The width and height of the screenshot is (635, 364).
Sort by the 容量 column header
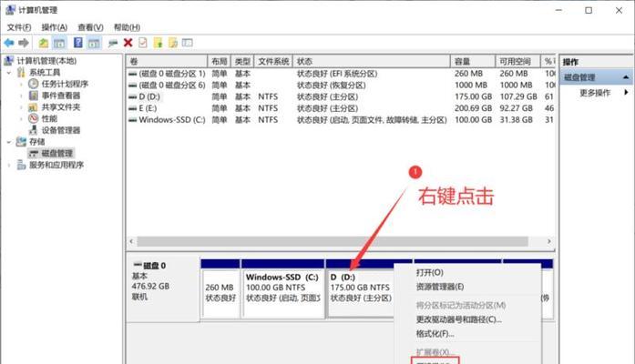click(x=473, y=62)
